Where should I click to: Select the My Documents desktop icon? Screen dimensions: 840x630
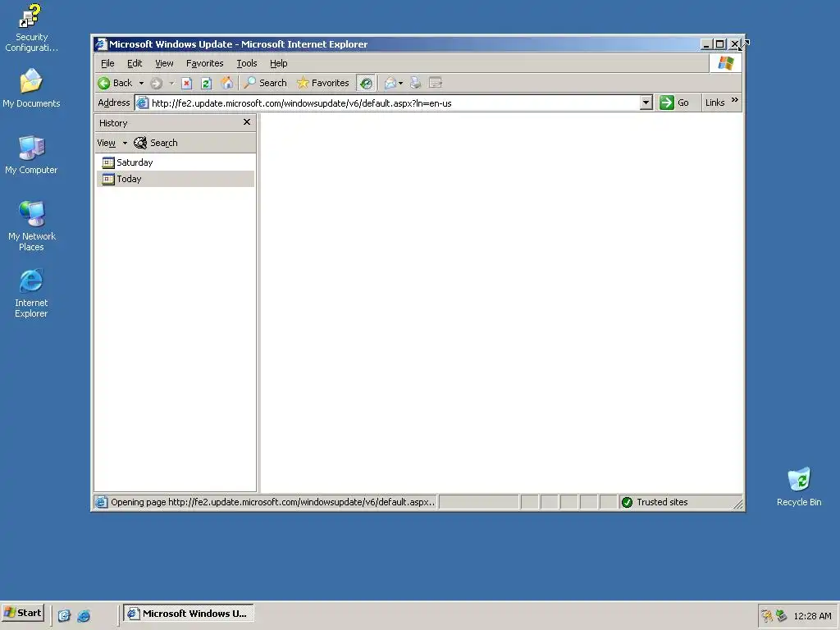tap(31, 89)
